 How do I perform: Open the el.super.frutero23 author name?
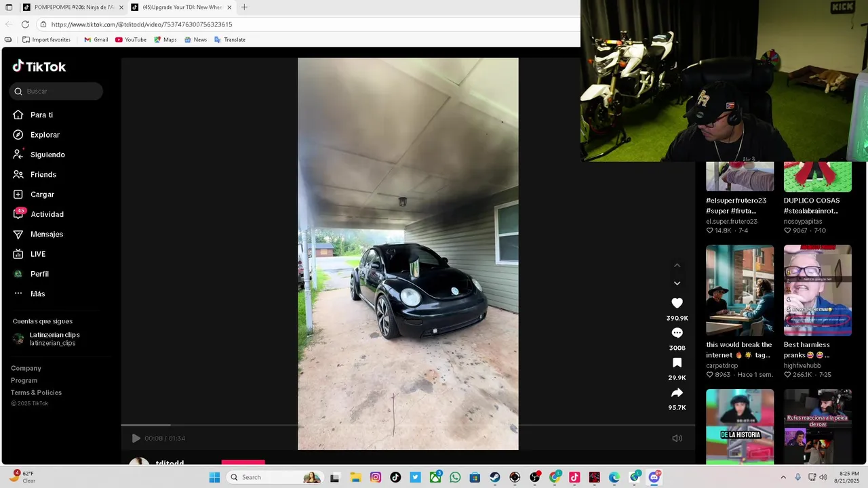(x=732, y=222)
